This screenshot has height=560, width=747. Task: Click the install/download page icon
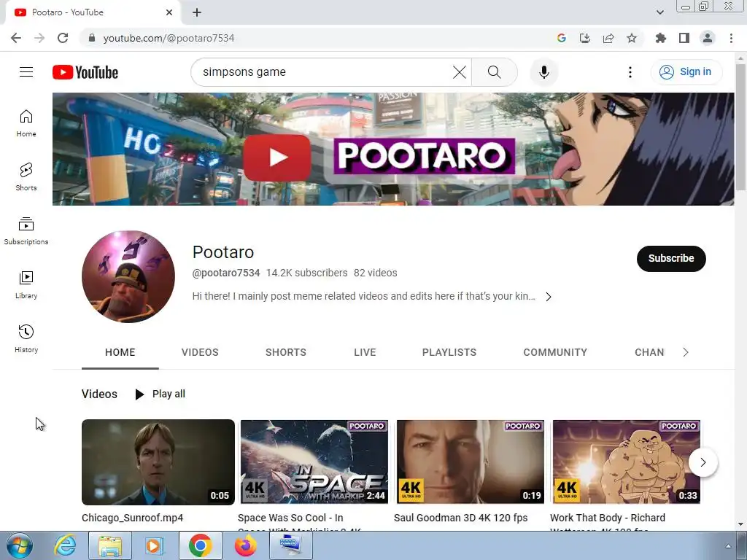pos(585,38)
